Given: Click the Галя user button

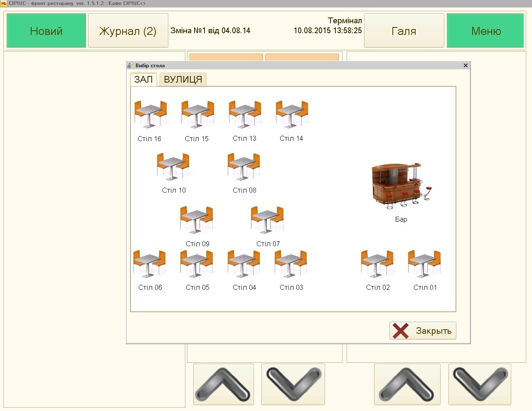Looking at the screenshot, I should coord(404,31).
